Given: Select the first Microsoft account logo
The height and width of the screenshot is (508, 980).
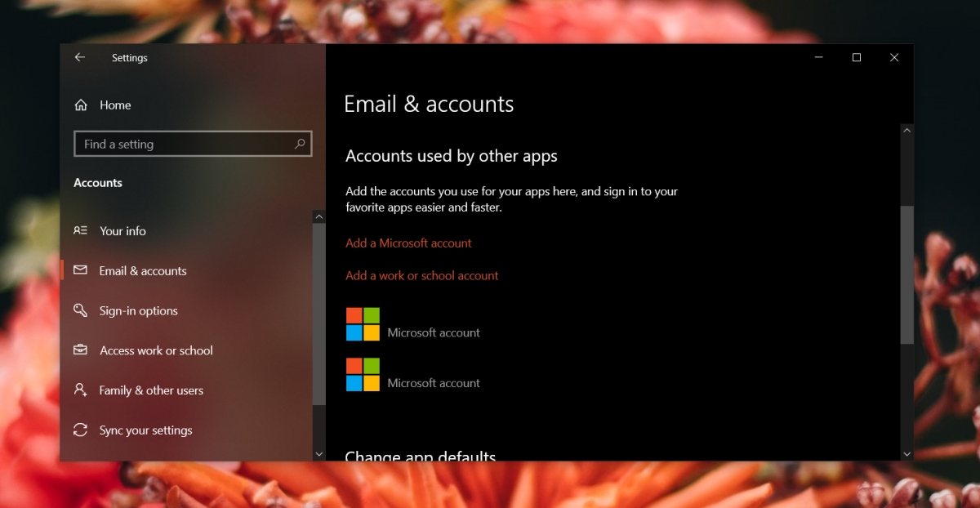Looking at the screenshot, I should (x=363, y=324).
